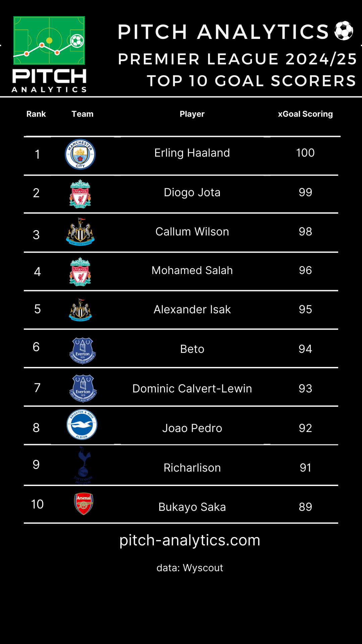
Task: Open the pitch-analytics.com link
Action: point(190,540)
